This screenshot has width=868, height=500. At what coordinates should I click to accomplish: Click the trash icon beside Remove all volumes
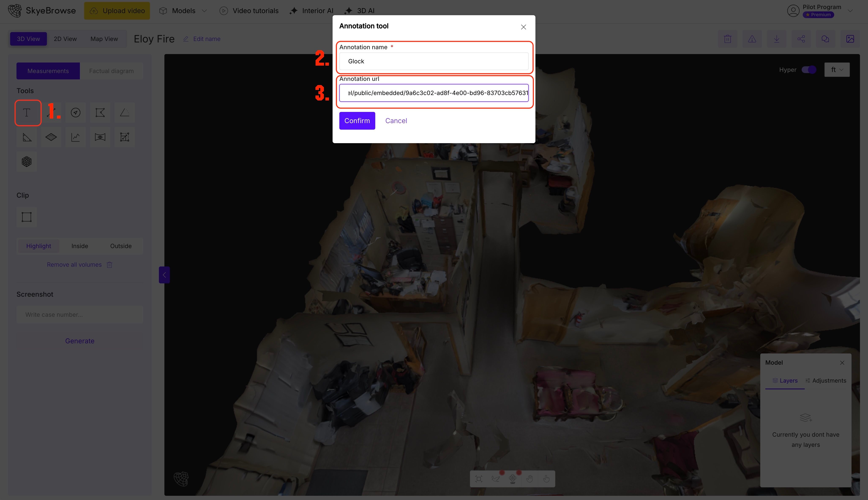(x=109, y=265)
